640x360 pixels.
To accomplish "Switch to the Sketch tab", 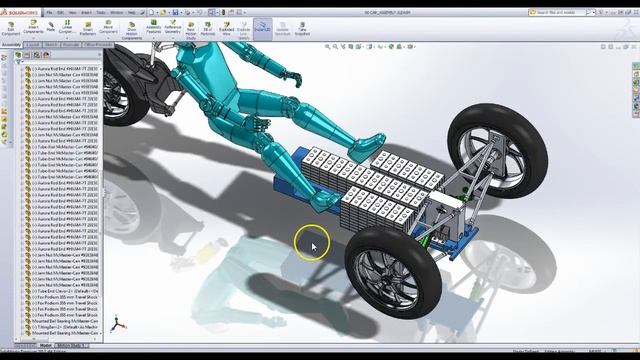I will point(51,45).
